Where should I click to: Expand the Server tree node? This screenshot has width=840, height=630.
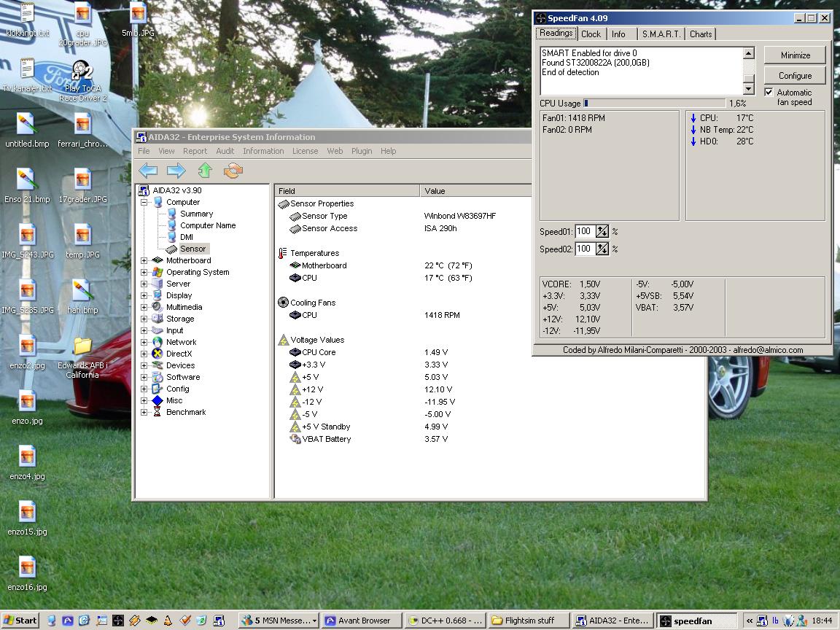tap(144, 284)
